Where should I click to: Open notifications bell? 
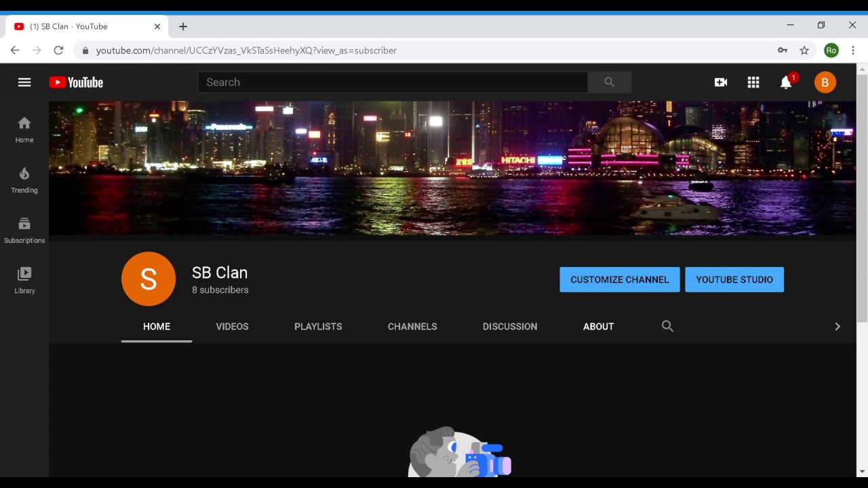point(786,82)
